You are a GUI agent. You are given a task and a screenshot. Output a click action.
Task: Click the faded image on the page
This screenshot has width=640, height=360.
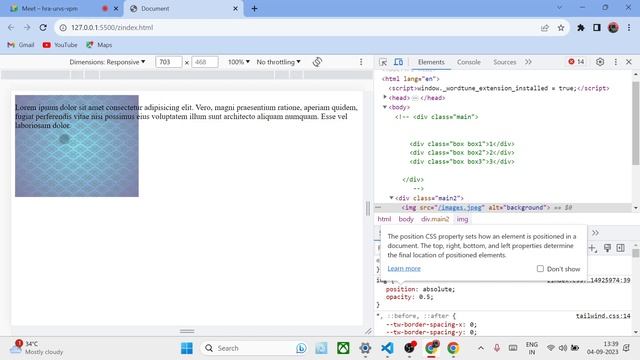(77, 146)
